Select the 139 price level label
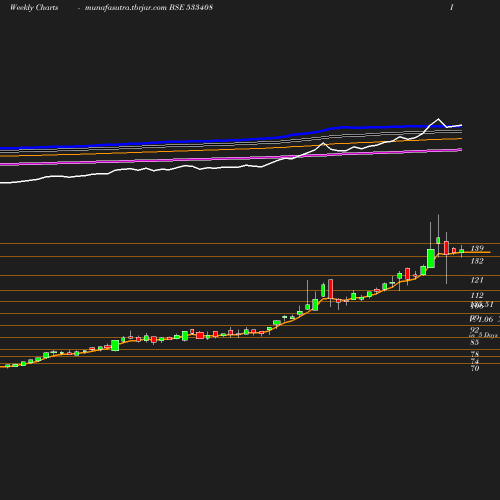 (477, 248)
